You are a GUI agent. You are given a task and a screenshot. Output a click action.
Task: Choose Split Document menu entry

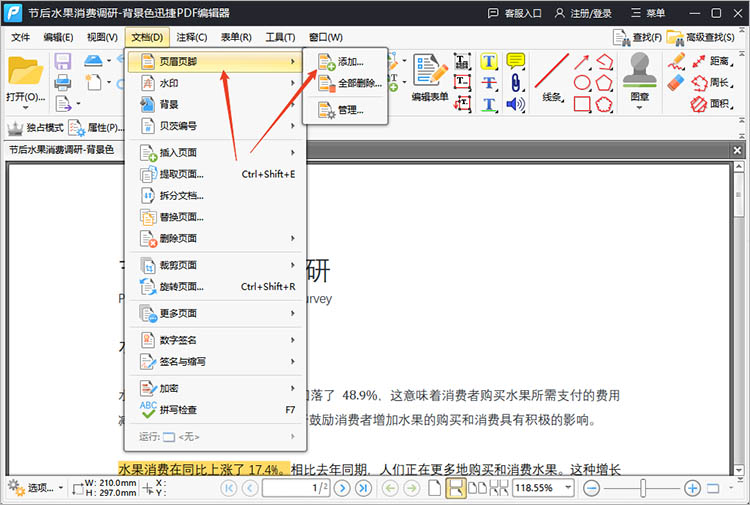(216, 196)
